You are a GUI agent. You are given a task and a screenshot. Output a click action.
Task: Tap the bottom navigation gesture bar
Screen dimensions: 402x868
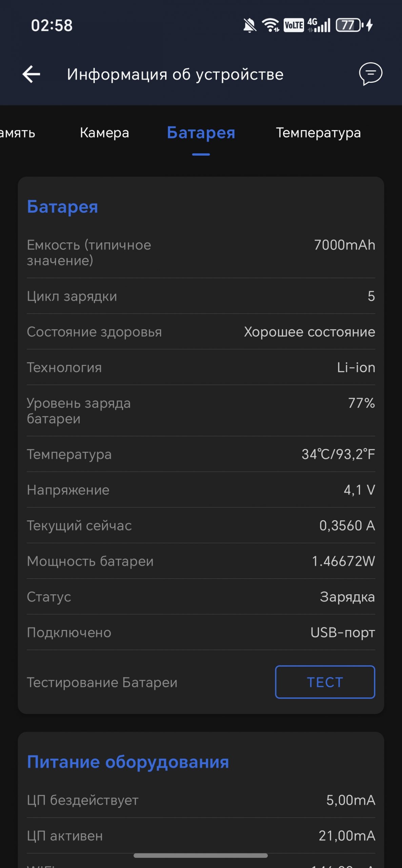pos(201,855)
